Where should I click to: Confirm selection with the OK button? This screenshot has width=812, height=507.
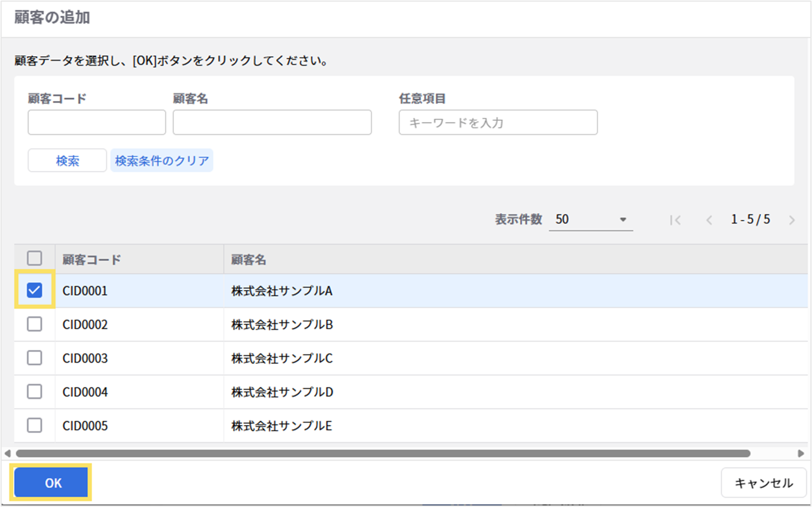click(x=51, y=483)
